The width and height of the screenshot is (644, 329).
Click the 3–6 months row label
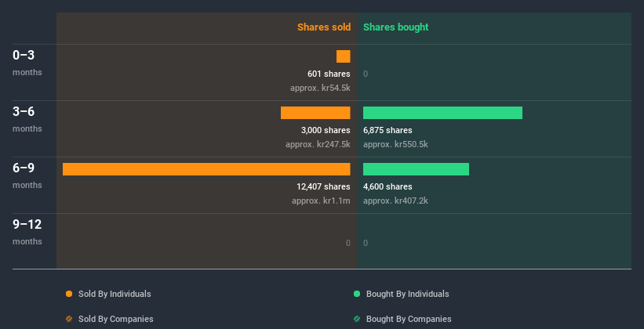point(27,119)
